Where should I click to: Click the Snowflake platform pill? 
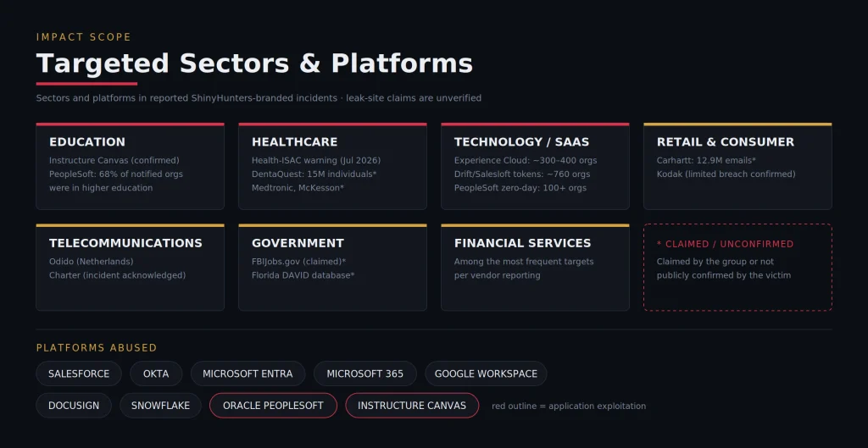(160, 406)
